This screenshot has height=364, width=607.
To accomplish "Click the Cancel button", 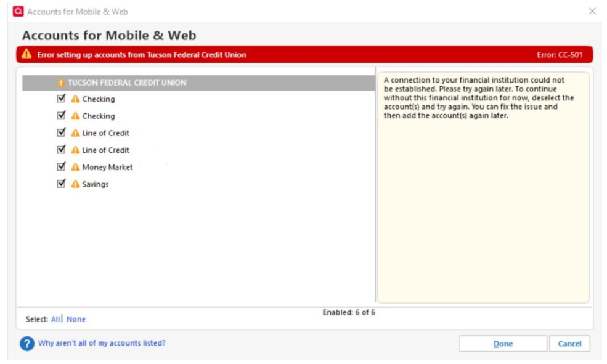I will click(x=569, y=344).
